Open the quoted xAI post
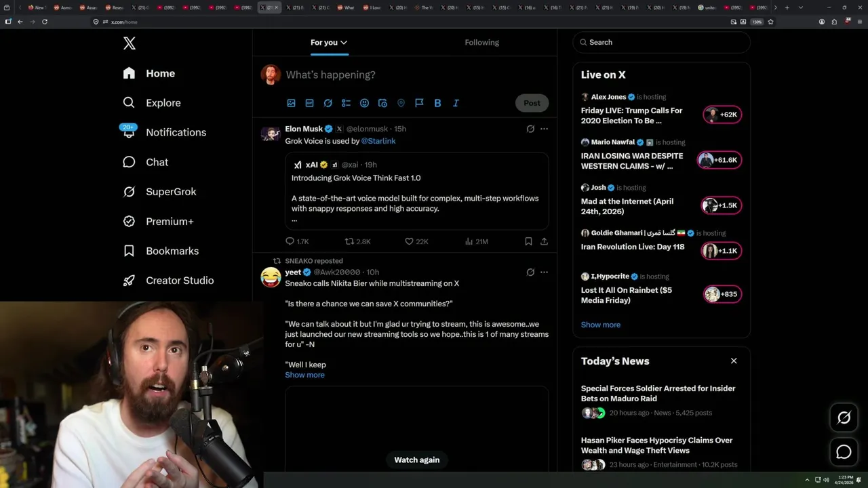The width and height of the screenshot is (868, 488). click(416, 191)
